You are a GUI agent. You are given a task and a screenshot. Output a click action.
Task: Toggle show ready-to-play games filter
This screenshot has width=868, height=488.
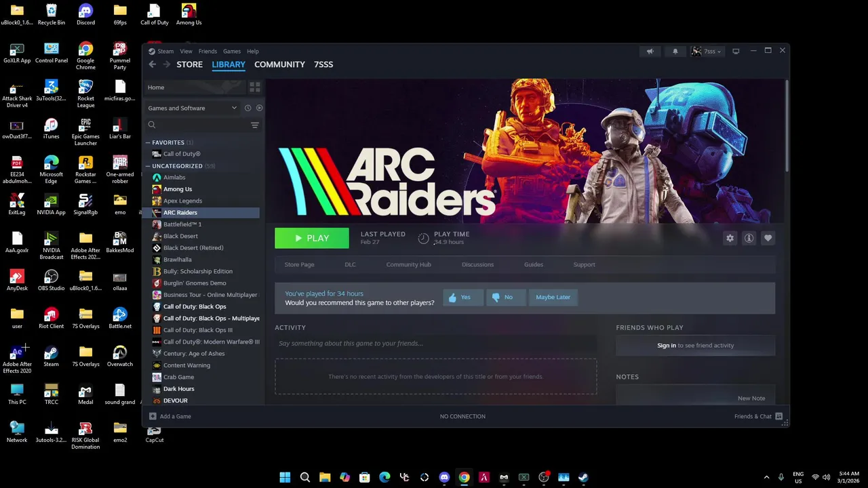tap(259, 108)
